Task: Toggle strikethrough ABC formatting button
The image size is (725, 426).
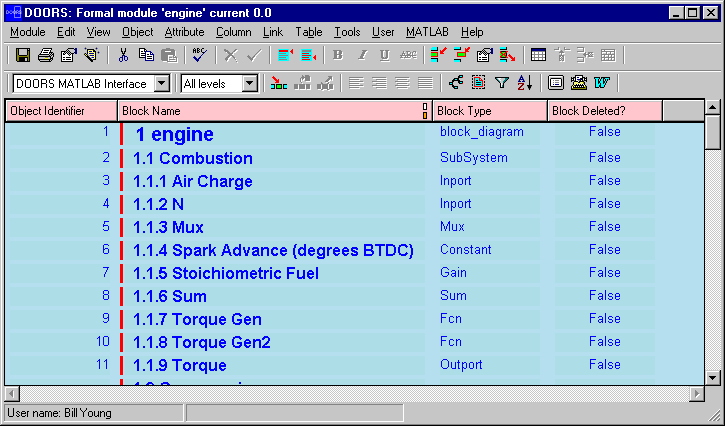Action: coord(408,56)
